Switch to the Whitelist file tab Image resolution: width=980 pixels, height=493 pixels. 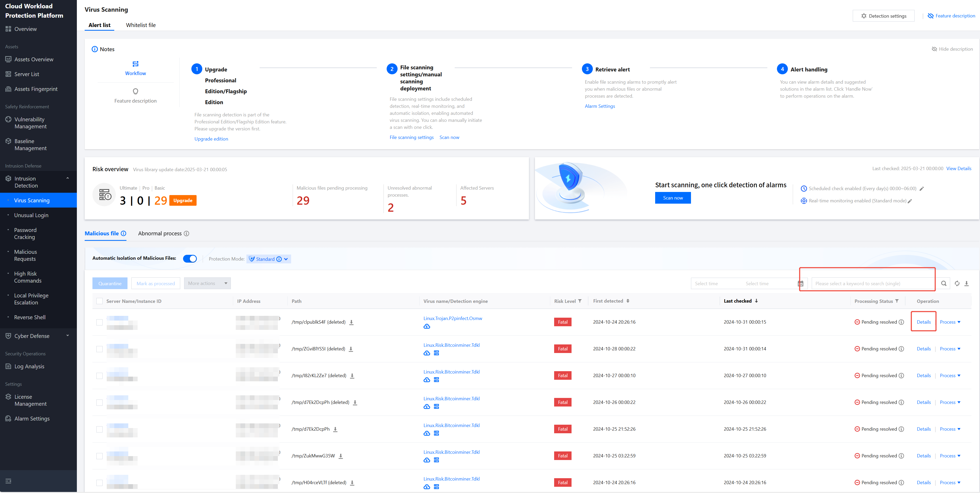point(141,25)
